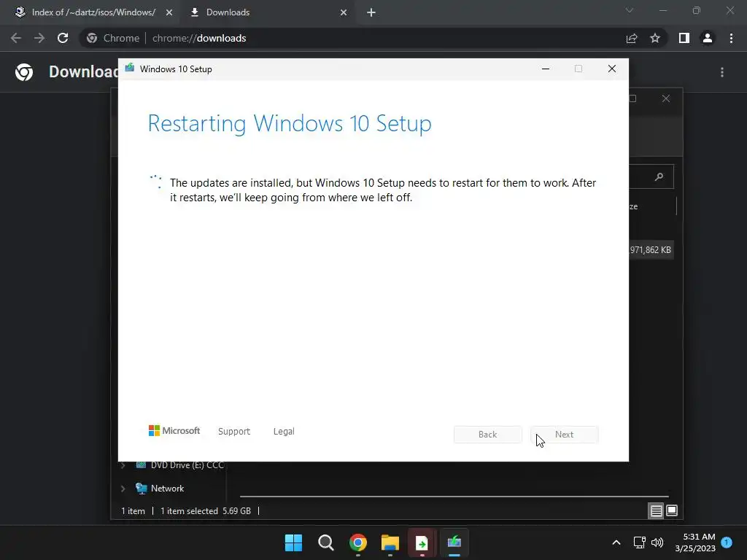Click the horizontal scrollbar in File Explorer
This screenshot has width=747, height=560.
454,496
